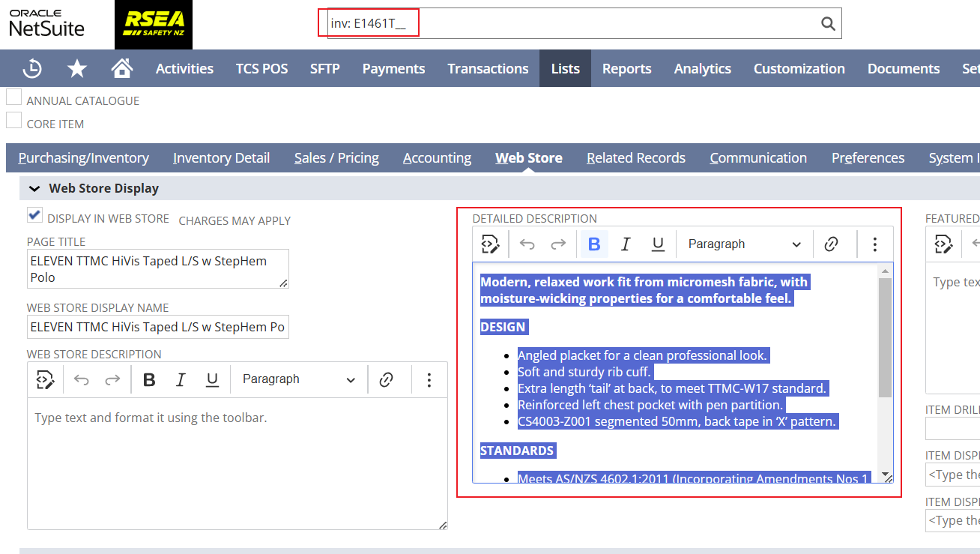The image size is (980, 554).
Task: Click 'Soft and sturdy rib cuff.' bullet
Action: click(584, 372)
